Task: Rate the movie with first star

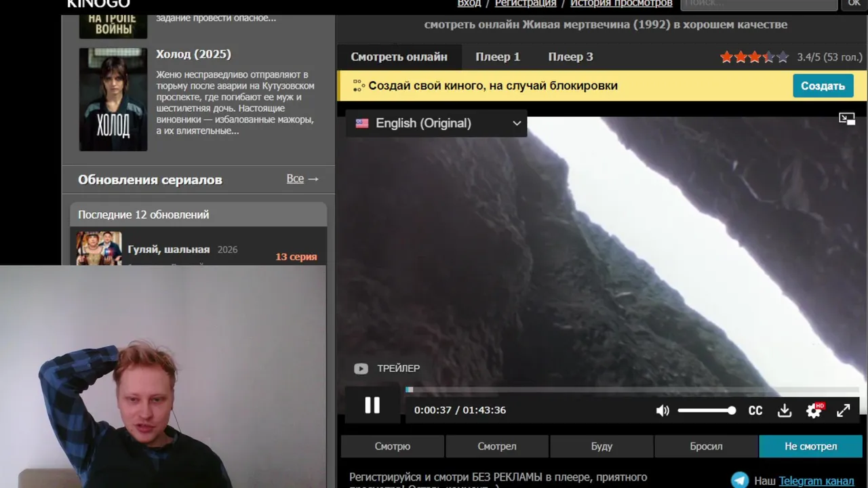Action: point(726,58)
